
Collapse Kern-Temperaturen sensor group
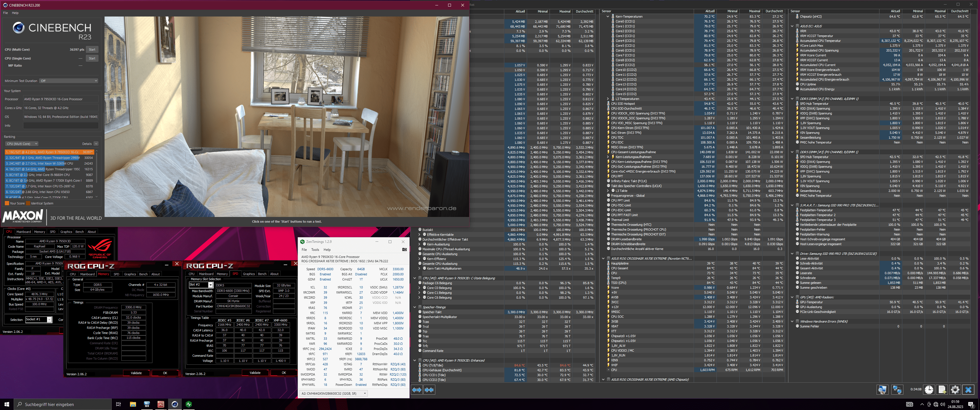coord(608,17)
